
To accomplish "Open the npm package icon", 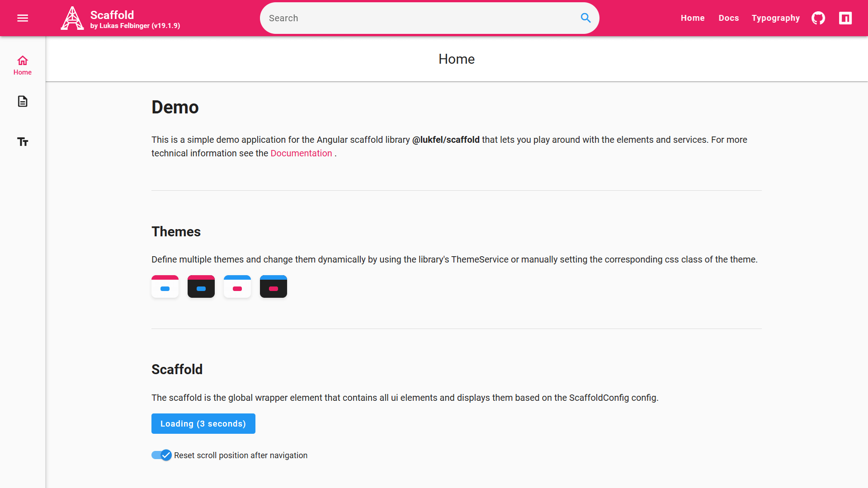I will [x=845, y=18].
